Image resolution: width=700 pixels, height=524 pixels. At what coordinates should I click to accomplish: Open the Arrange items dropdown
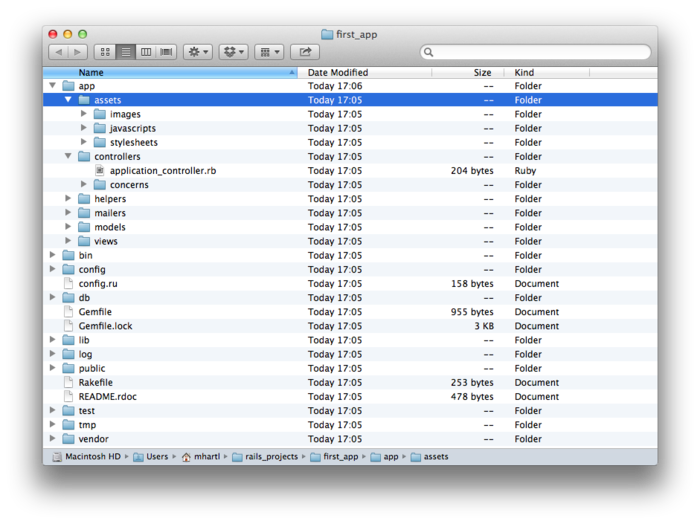point(269,52)
